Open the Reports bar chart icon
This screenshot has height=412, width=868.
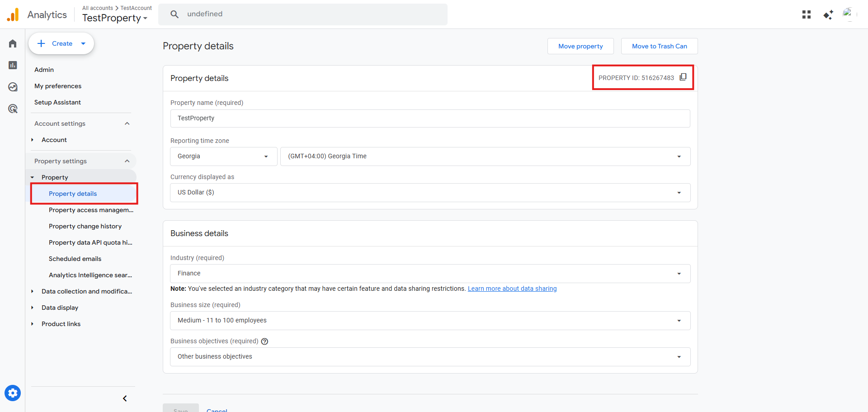[x=13, y=65]
